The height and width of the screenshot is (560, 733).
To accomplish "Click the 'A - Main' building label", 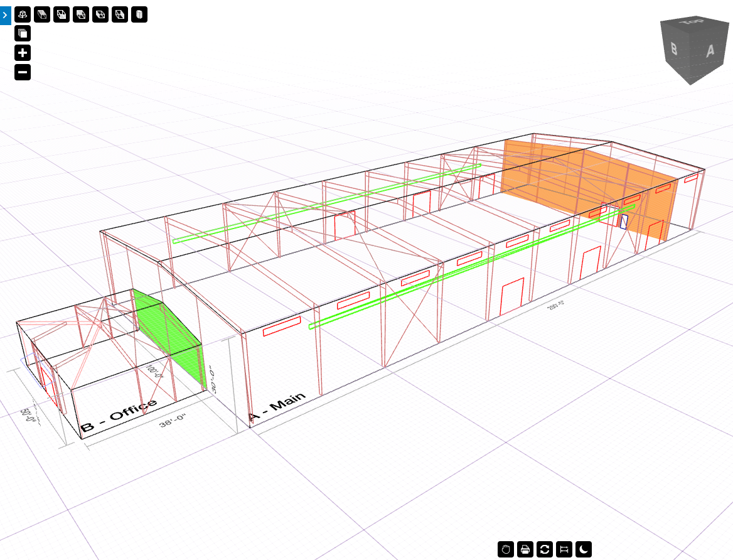I will click(x=277, y=407).
